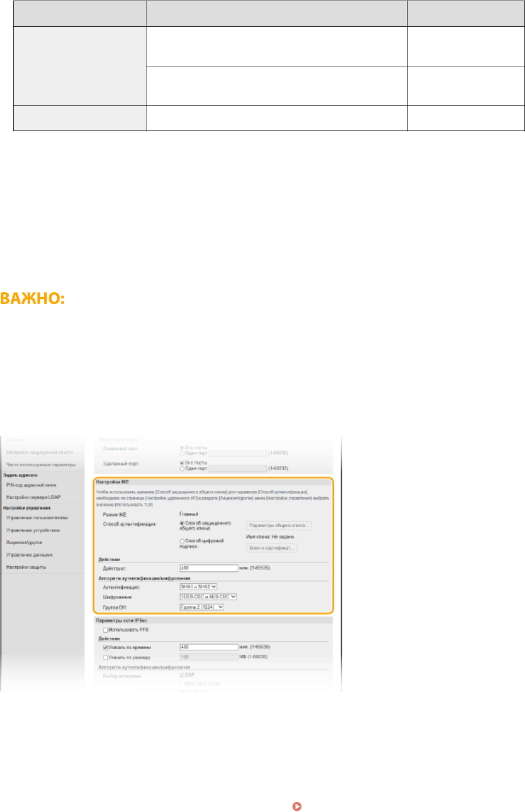The width and height of the screenshot is (525, 812).
Task: Toggle the ESP algorithm checkbox
Action: click(182, 675)
